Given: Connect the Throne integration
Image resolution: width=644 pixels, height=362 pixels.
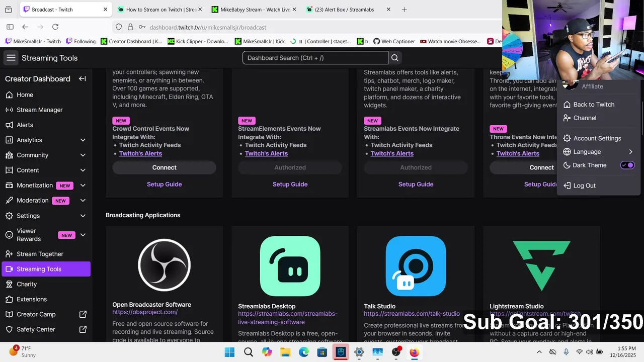Looking at the screenshot, I should 523,167.
